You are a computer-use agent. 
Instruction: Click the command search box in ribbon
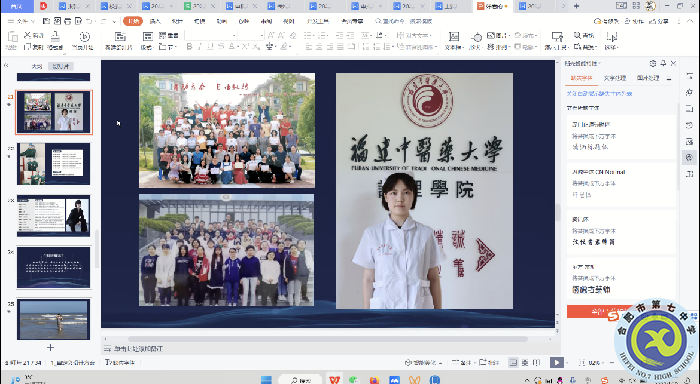point(404,21)
